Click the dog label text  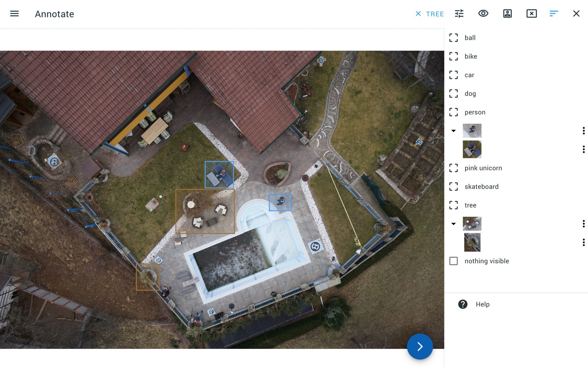click(470, 94)
